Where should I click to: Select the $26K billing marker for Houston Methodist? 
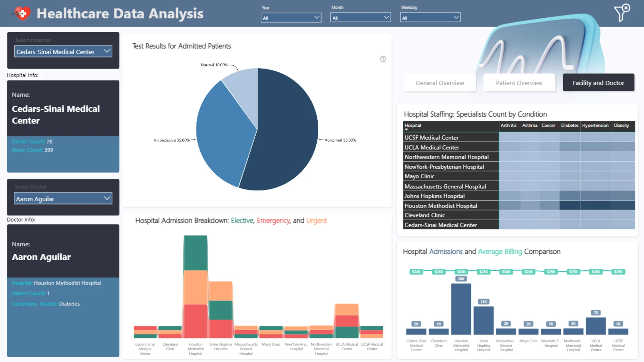(461, 272)
